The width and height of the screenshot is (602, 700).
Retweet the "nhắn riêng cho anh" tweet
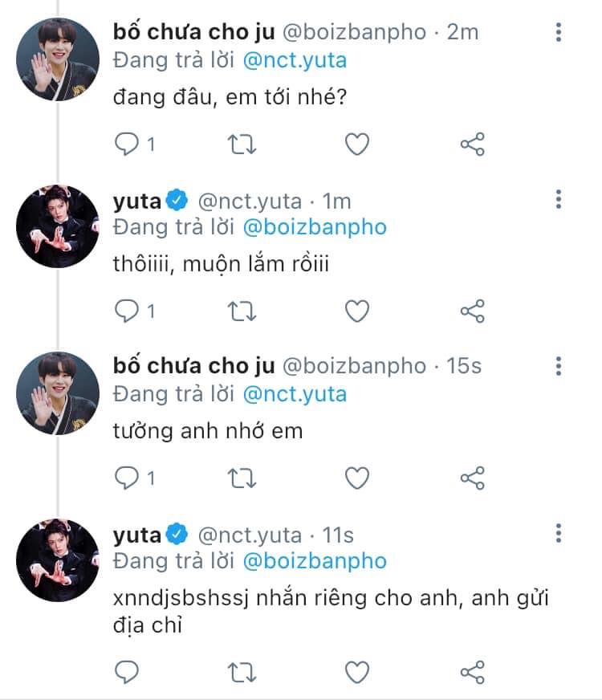[x=242, y=670]
